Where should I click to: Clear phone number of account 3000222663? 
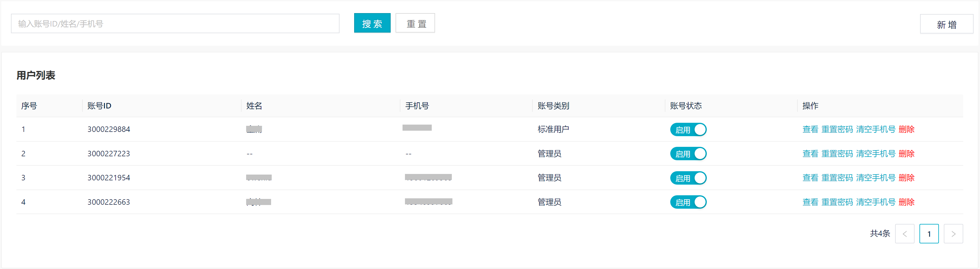point(875,202)
